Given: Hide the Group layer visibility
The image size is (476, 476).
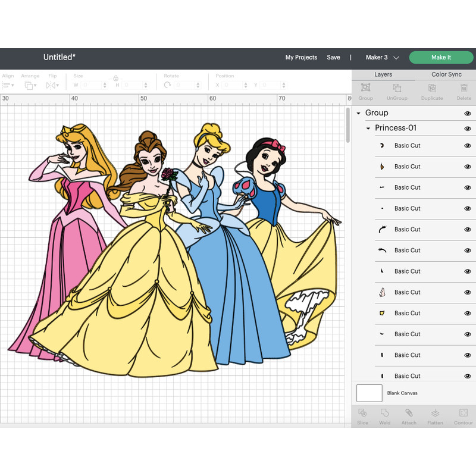Looking at the screenshot, I should [468, 112].
